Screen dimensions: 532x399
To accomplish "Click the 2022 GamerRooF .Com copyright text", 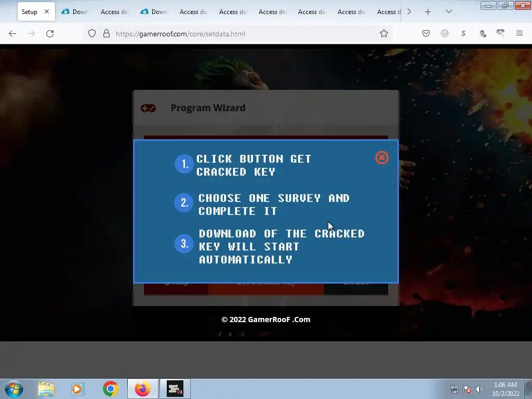I will (x=266, y=320).
